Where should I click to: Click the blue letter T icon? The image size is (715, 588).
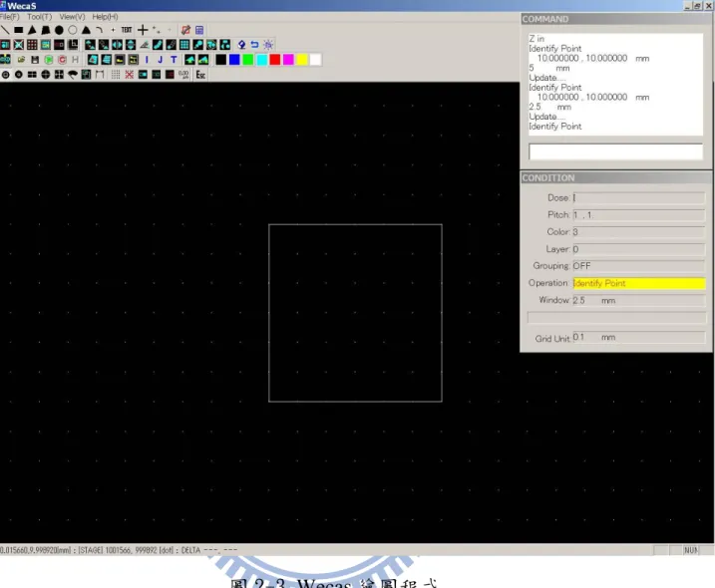[174, 60]
